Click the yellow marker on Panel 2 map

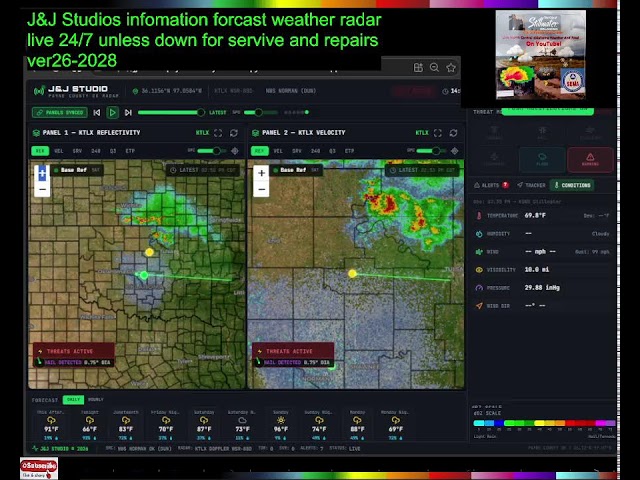[x=352, y=273]
